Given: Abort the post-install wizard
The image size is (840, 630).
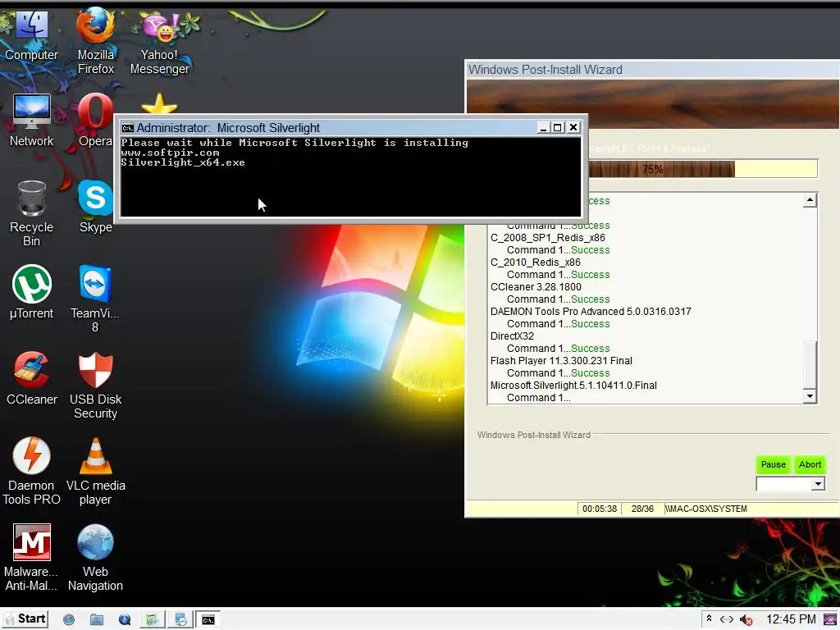Looking at the screenshot, I should (810, 464).
